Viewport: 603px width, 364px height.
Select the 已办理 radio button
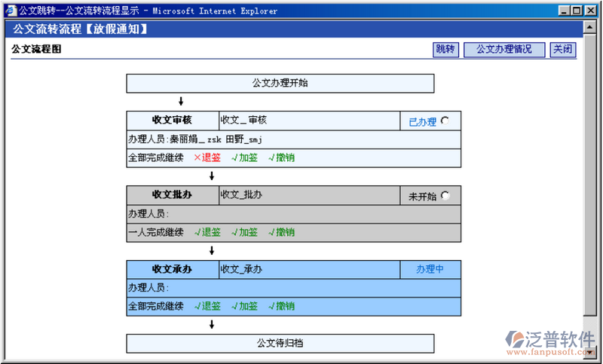(x=445, y=121)
